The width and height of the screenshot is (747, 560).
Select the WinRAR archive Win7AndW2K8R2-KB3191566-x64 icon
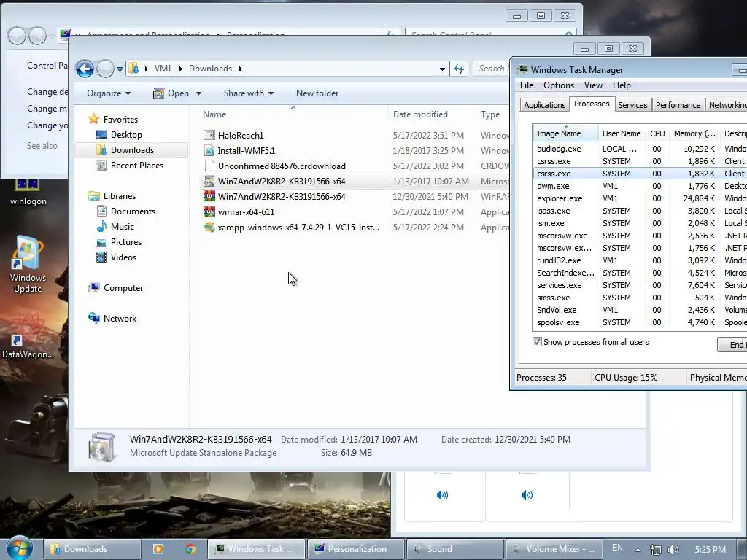[x=209, y=196]
